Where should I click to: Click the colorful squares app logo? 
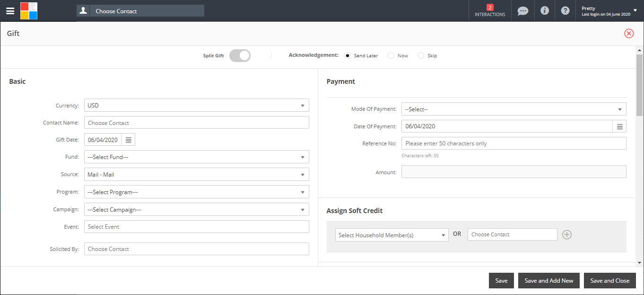(x=29, y=11)
